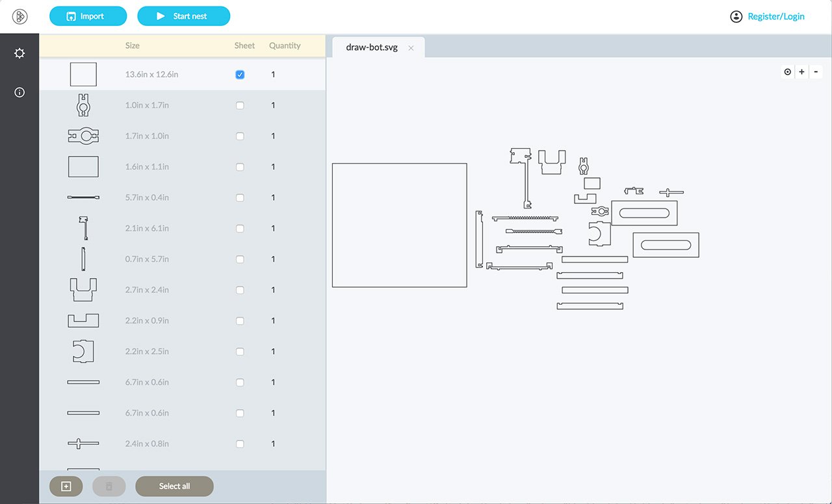832x504 pixels.
Task: Reset the zoom with the target icon
Action: (788, 72)
